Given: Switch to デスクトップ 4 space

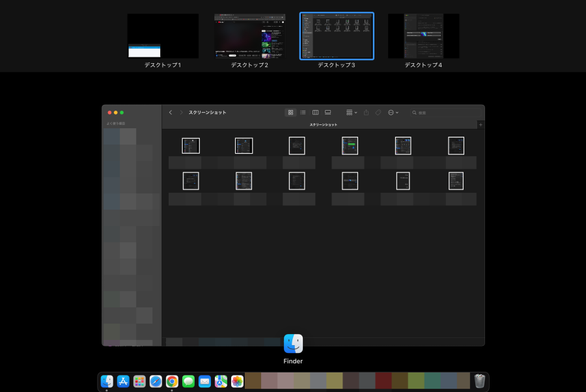Looking at the screenshot, I should (423, 36).
